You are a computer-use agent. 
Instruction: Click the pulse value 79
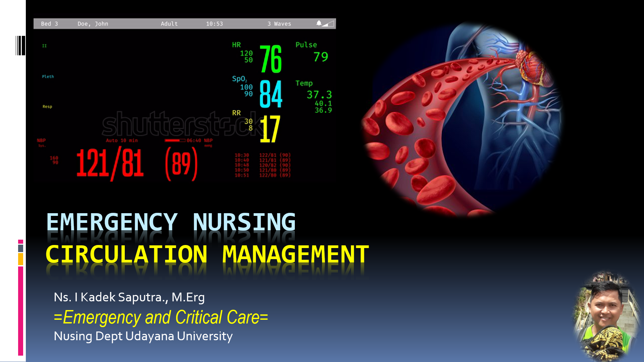321,57
